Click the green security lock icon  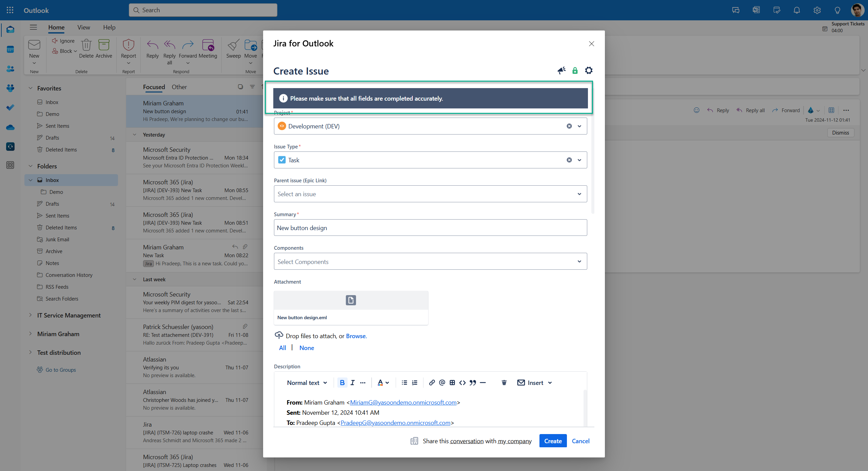point(575,70)
